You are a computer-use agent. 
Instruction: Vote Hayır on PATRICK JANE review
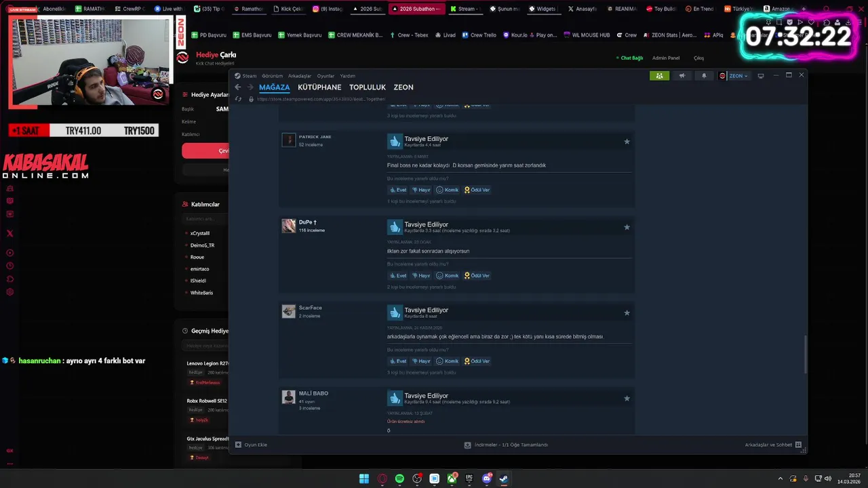pos(421,190)
